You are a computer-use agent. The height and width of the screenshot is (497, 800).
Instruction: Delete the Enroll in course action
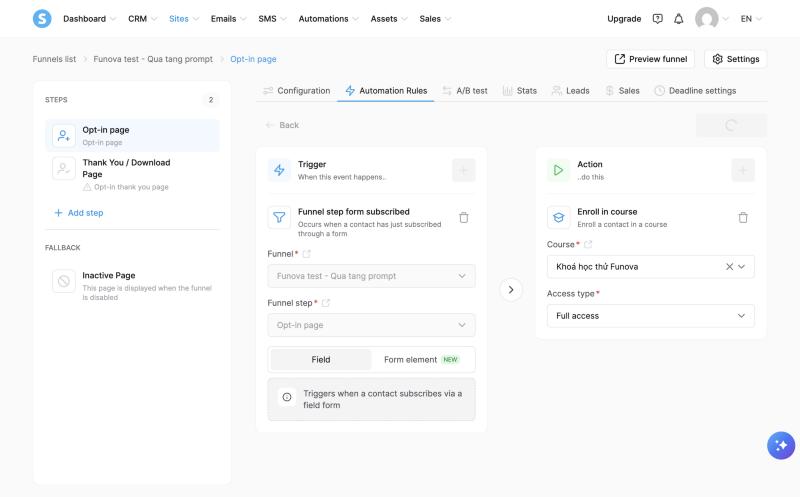coord(743,217)
